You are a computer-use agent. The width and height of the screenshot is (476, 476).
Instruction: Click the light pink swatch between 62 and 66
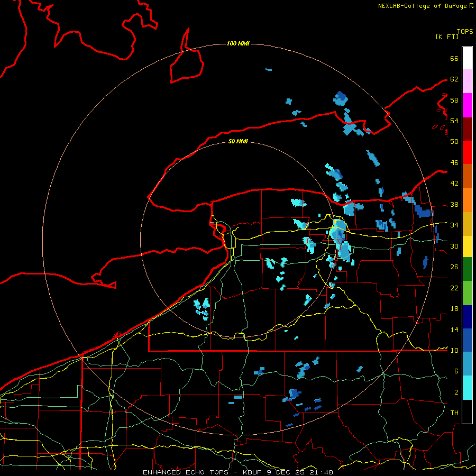click(x=467, y=81)
